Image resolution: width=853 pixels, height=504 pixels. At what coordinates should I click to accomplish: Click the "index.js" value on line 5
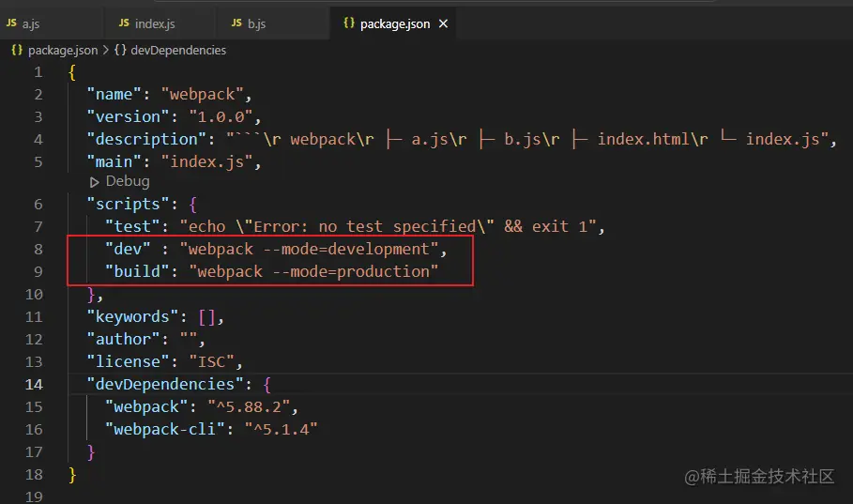(206, 161)
